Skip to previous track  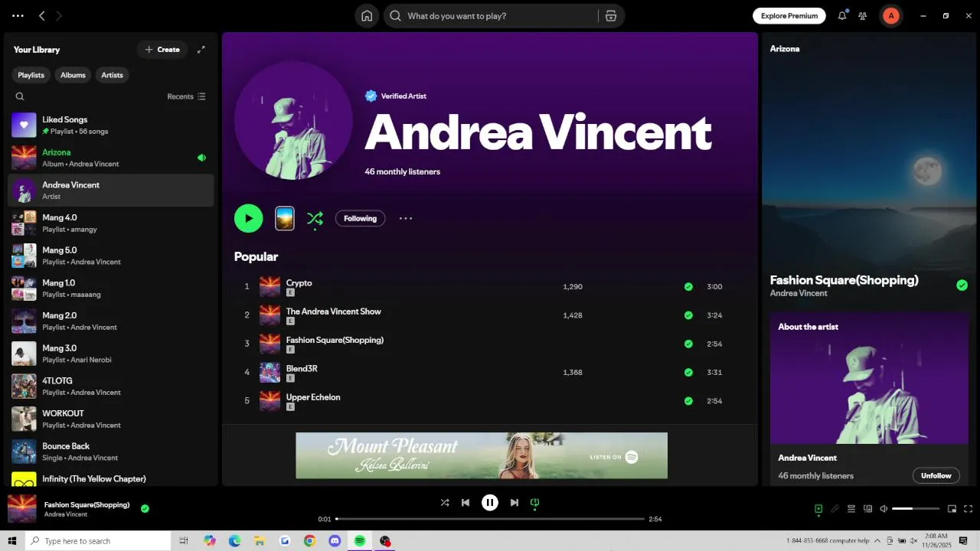(x=465, y=503)
